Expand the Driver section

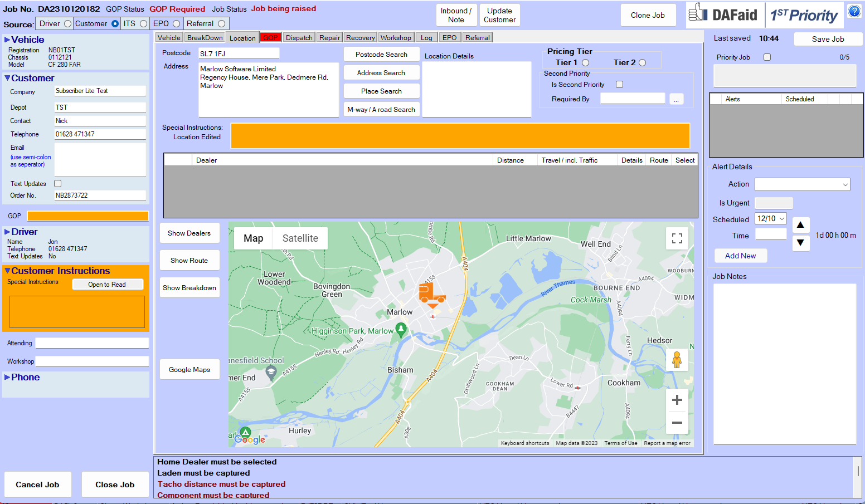(x=7, y=232)
